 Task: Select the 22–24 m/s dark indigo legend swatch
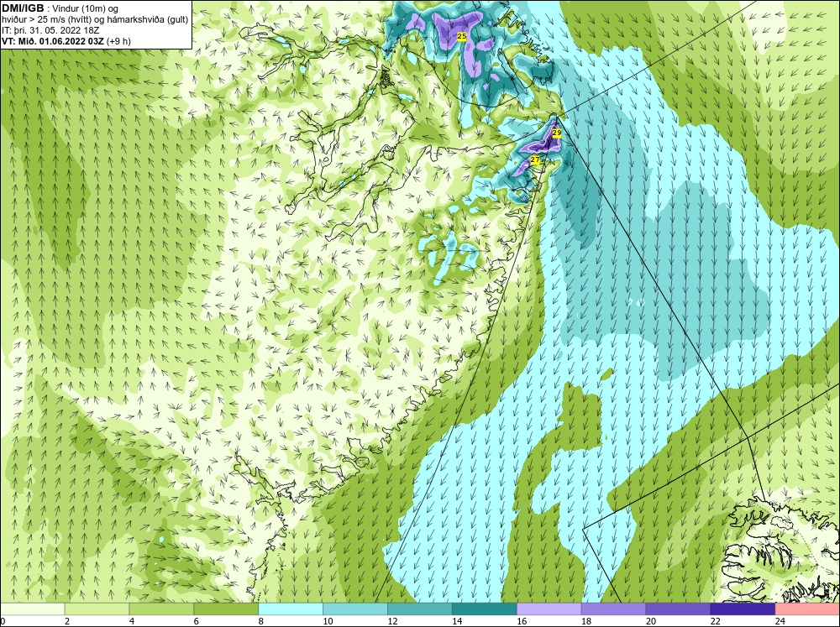click(x=743, y=609)
